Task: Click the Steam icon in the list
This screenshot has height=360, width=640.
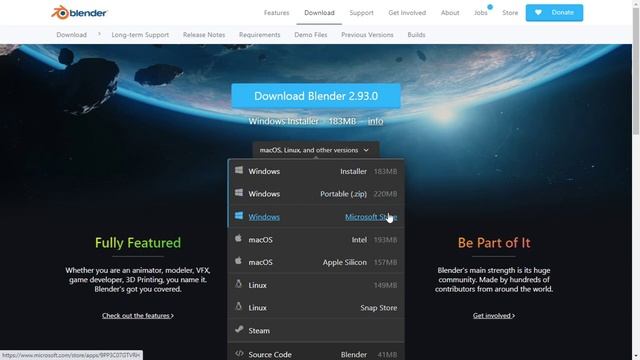Action: click(x=239, y=329)
